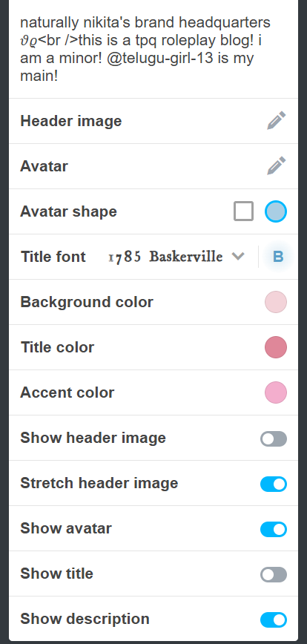The height and width of the screenshot is (644, 307).
Task: Turn off the Show description toggle
Action: (x=274, y=620)
